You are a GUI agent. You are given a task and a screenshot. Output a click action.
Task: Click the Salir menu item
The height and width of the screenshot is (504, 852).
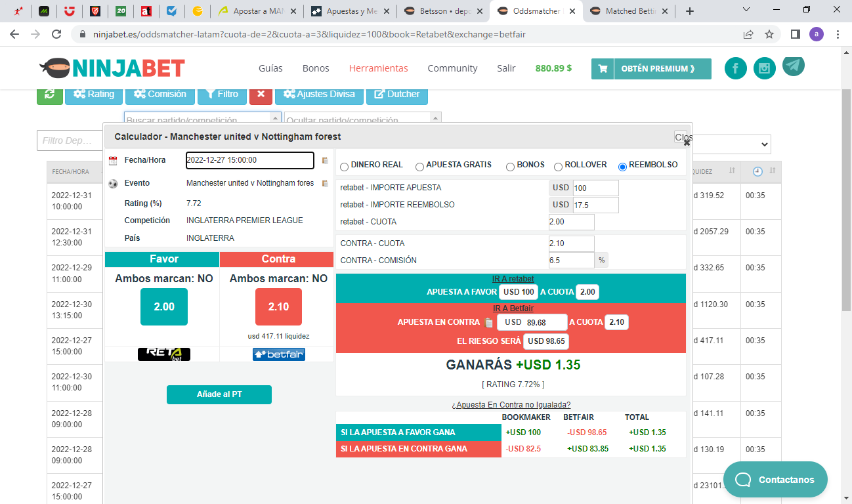pyautogui.click(x=506, y=68)
